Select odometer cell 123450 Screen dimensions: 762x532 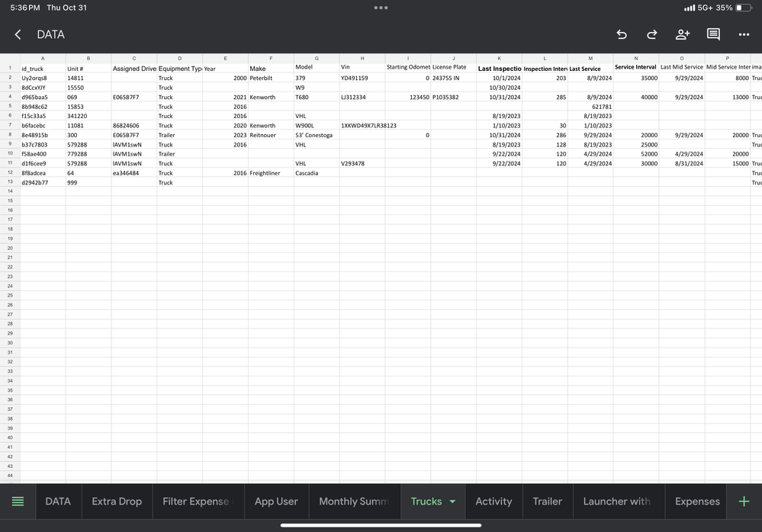coord(408,97)
